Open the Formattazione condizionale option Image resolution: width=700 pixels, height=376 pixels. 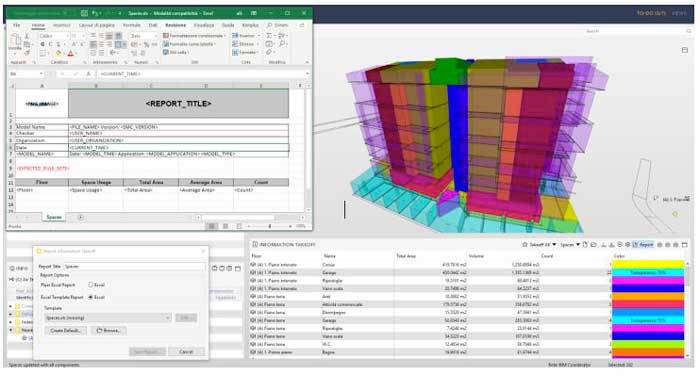195,35
